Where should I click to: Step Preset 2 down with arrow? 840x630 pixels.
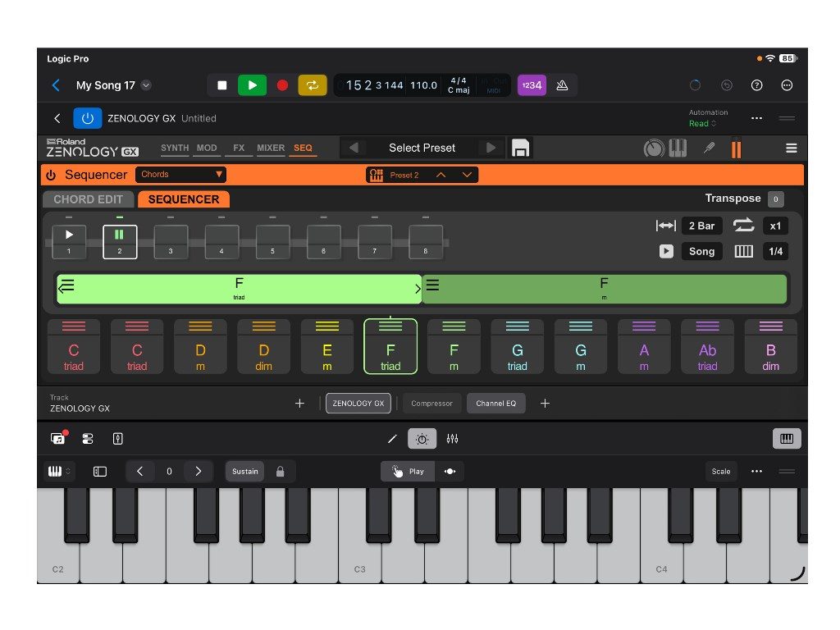[467, 176]
